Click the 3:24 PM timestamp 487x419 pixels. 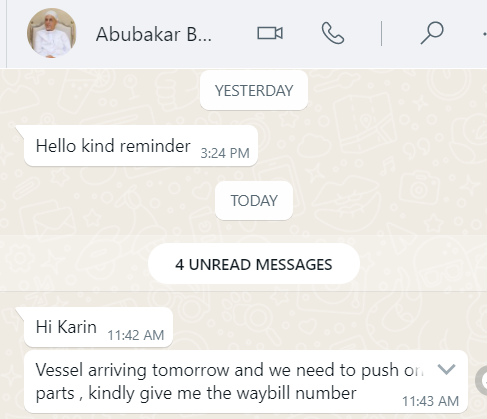pyautogui.click(x=225, y=153)
